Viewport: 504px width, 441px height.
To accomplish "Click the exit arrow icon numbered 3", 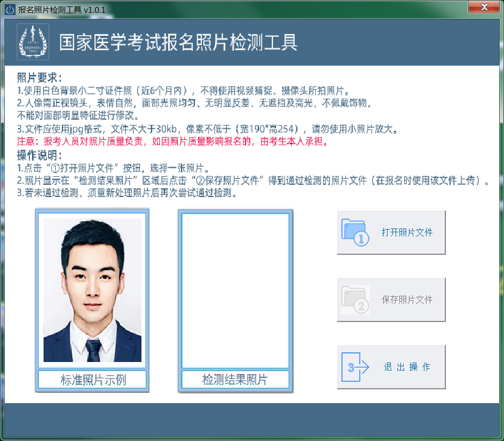I will click(355, 367).
